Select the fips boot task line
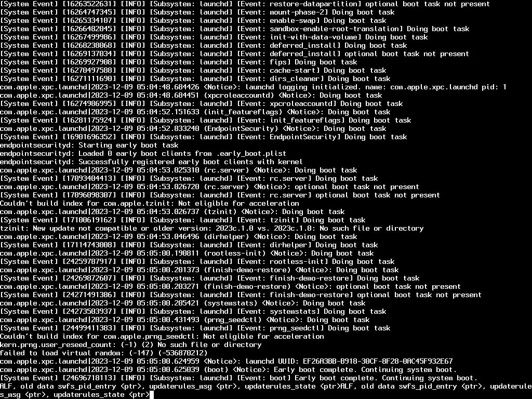 coord(179,62)
